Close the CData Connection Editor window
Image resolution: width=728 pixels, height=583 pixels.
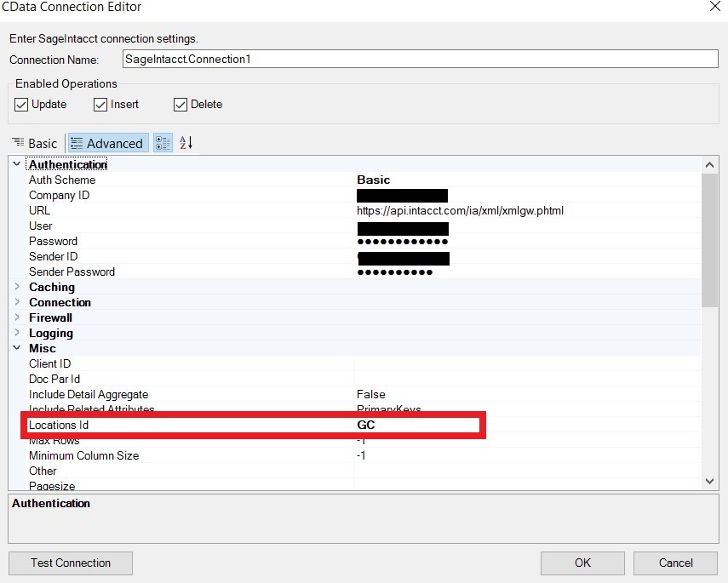(x=715, y=6)
